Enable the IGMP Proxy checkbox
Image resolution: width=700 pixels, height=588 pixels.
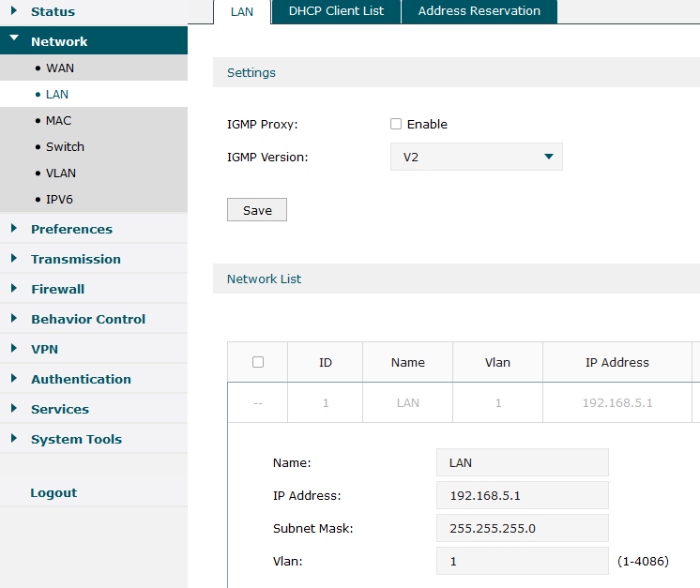pos(396,125)
